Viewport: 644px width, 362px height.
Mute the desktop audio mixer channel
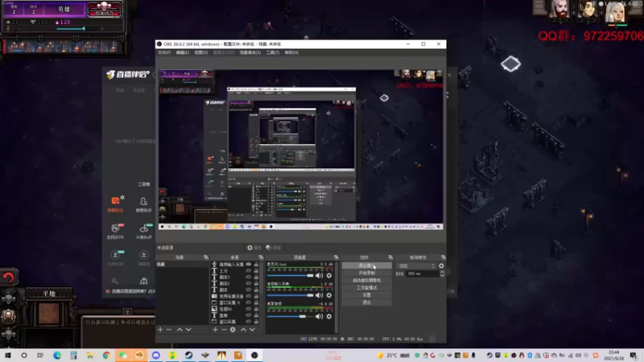tap(319, 316)
